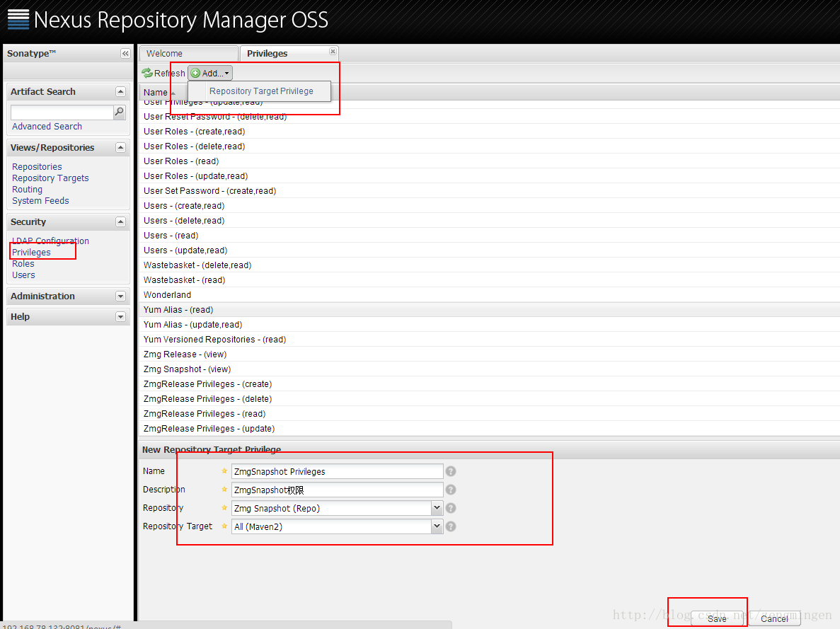Open the Repository combo box arrow

(x=437, y=508)
